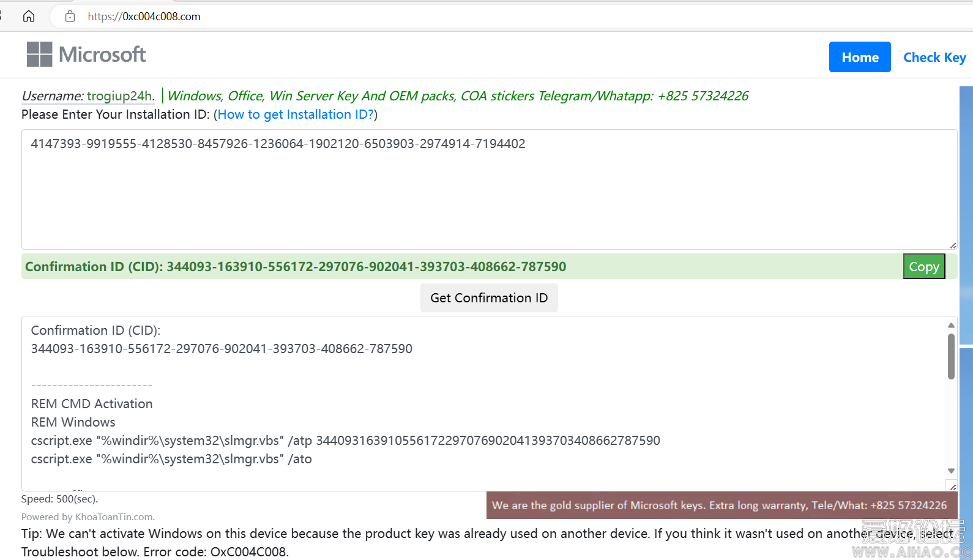The image size is (973, 560).
Task: Click the slmgr.vbs /ato command line
Action: [x=171, y=459]
